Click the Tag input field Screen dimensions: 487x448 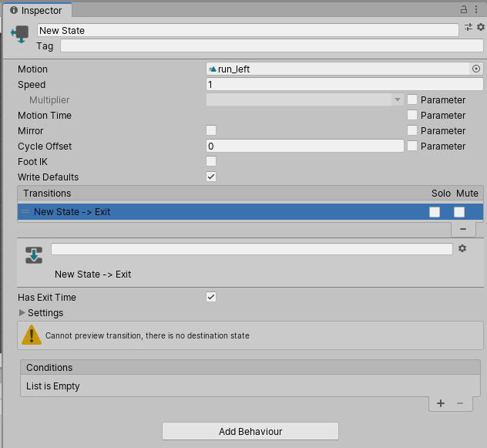[x=271, y=45]
